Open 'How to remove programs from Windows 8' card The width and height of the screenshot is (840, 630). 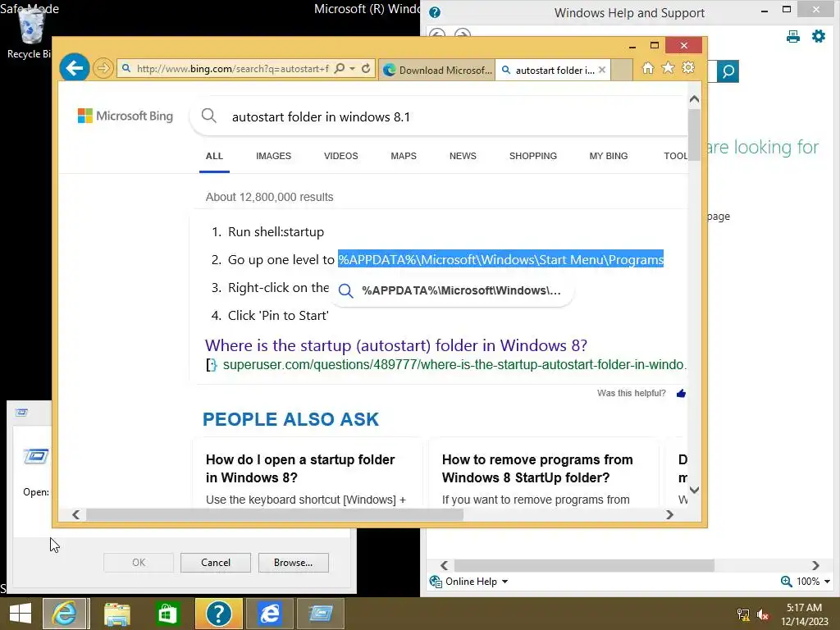544,472
